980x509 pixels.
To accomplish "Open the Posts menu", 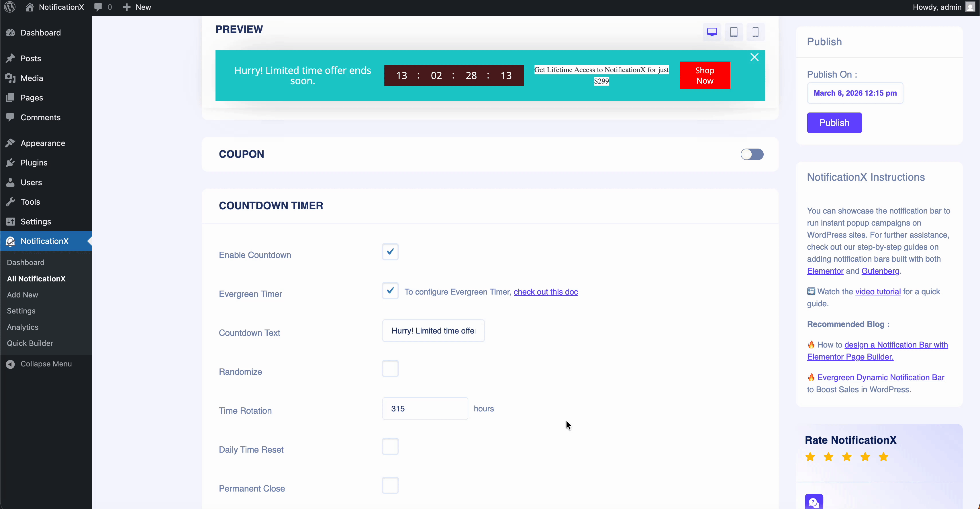I will tap(30, 58).
